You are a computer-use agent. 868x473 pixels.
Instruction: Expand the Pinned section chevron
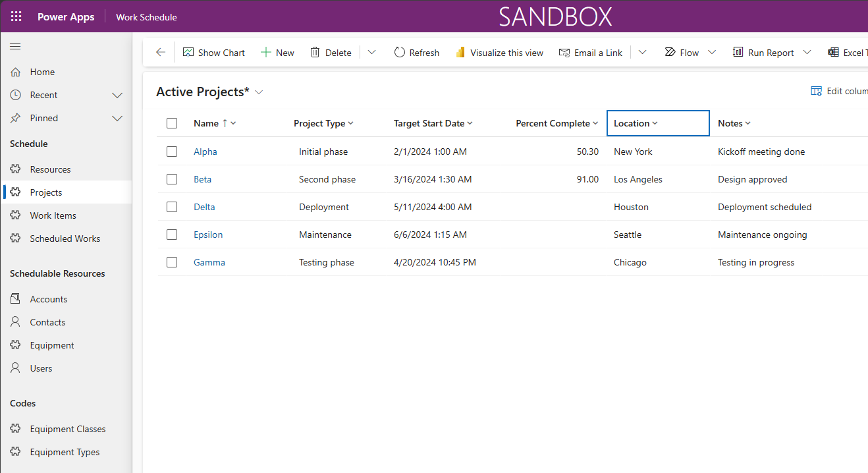coord(117,119)
